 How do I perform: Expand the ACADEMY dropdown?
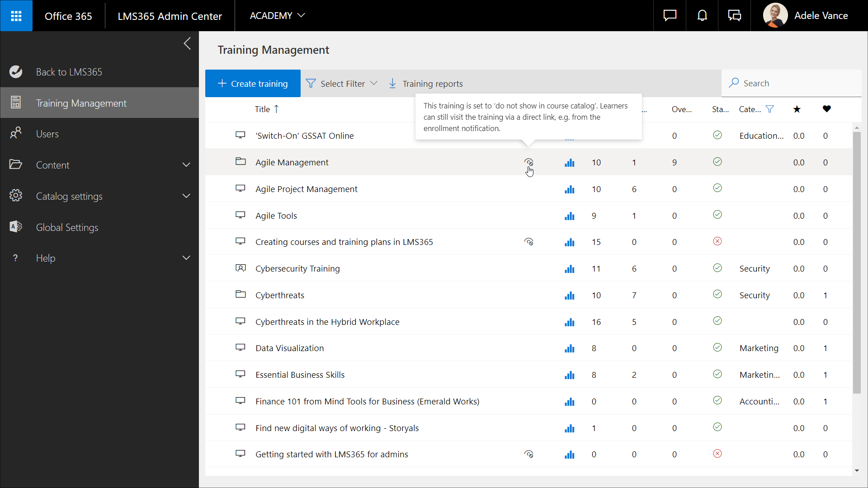point(277,16)
